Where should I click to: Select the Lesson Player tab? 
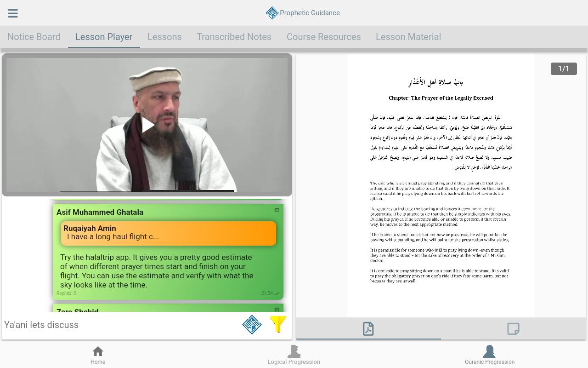click(x=104, y=37)
